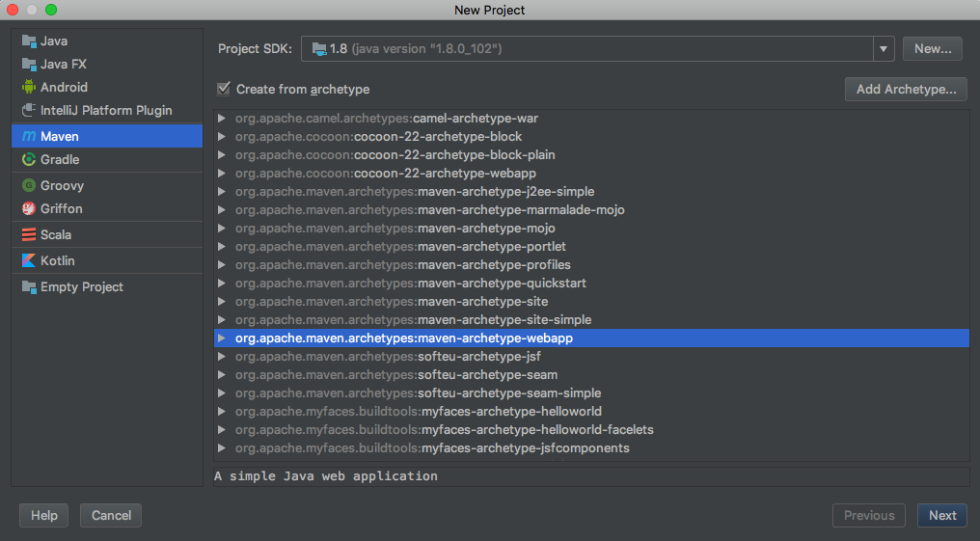Select the maven-archetype-profiles row
This screenshot has width=980, height=541.
click(591, 265)
